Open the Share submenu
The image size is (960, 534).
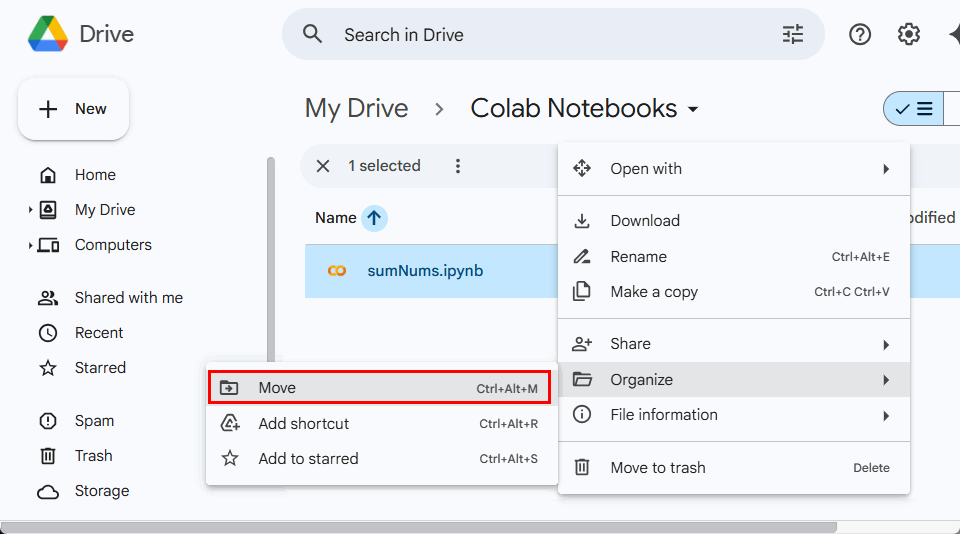[x=733, y=344]
